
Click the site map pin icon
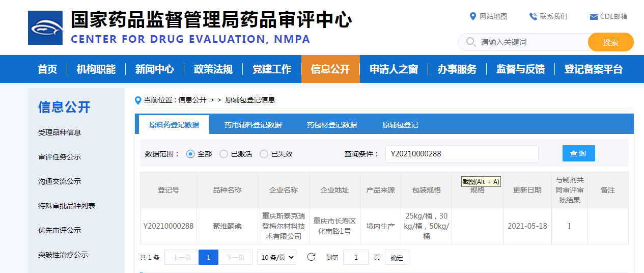pos(472,16)
